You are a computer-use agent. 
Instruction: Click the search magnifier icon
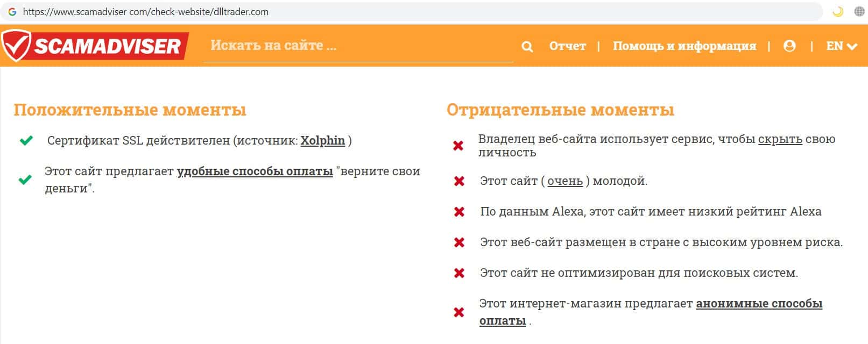(x=527, y=47)
